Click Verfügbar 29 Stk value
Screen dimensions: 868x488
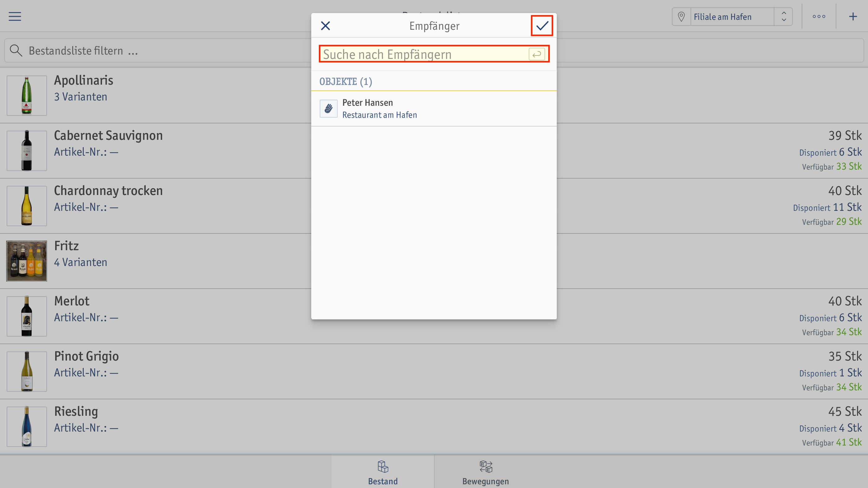coord(832,222)
